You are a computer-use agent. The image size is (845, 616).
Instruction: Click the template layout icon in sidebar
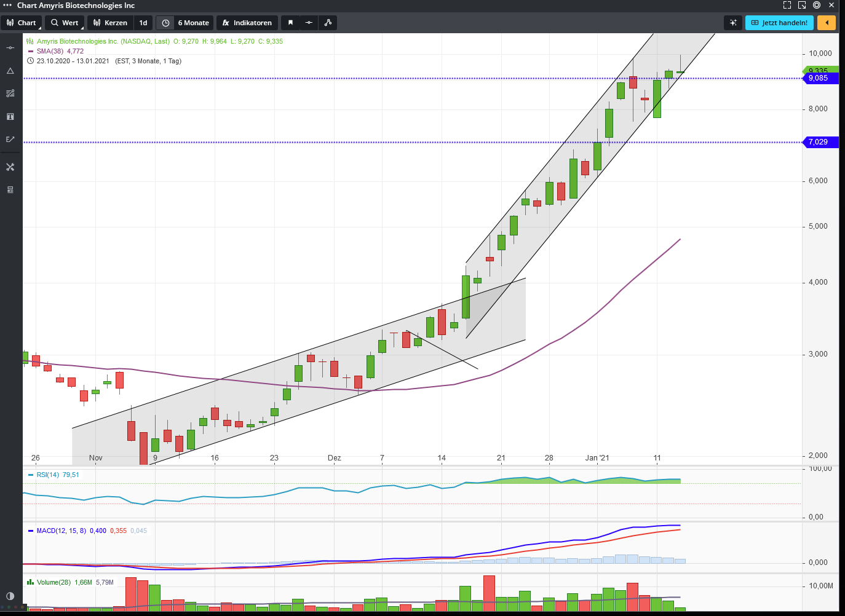click(x=10, y=190)
